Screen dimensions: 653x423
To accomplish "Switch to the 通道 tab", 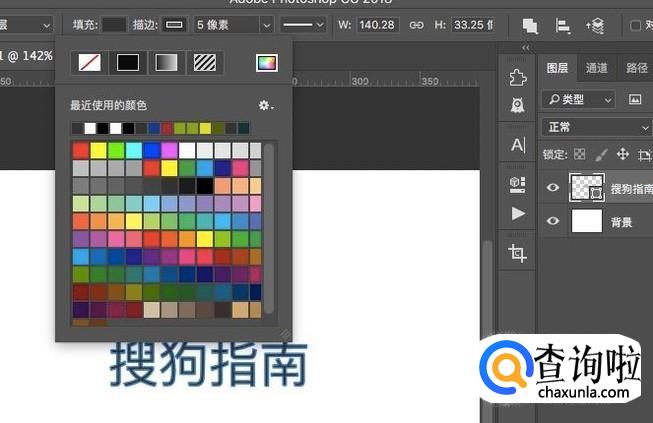I will pos(596,68).
